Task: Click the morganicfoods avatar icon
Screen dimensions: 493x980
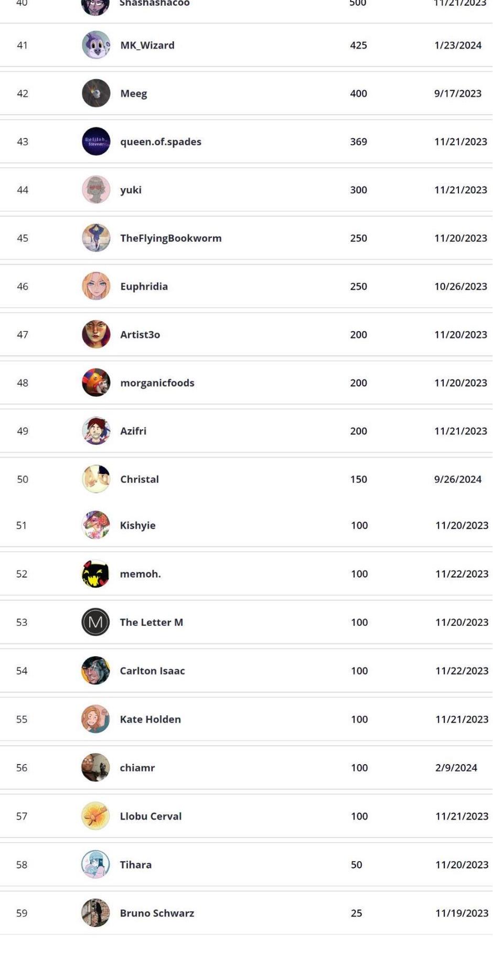Action: click(x=96, y=383)
